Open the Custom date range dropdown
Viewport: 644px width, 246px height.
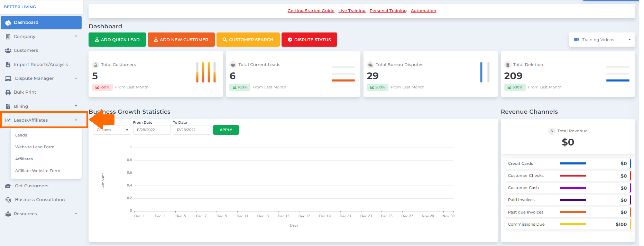click(112, 130)
